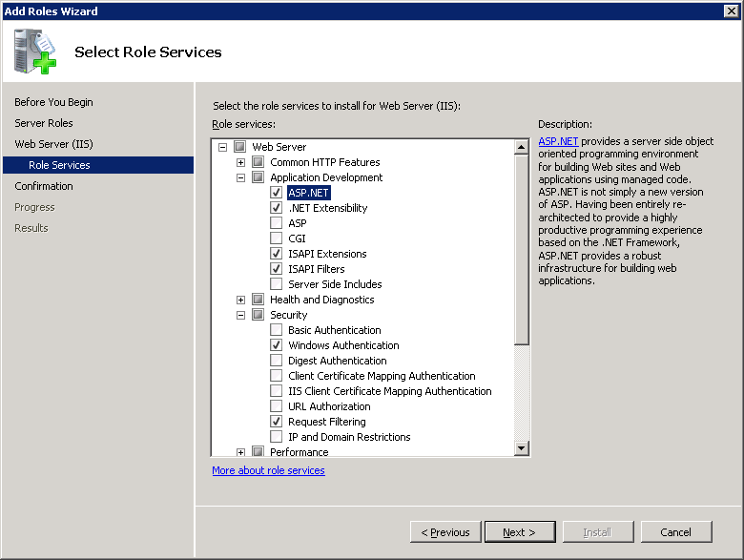Image resolution: width=744 pixels, height=560 pixels.
Task: Toggle the Web Server tri-state checkbox
Action: [x=240, y=147]
